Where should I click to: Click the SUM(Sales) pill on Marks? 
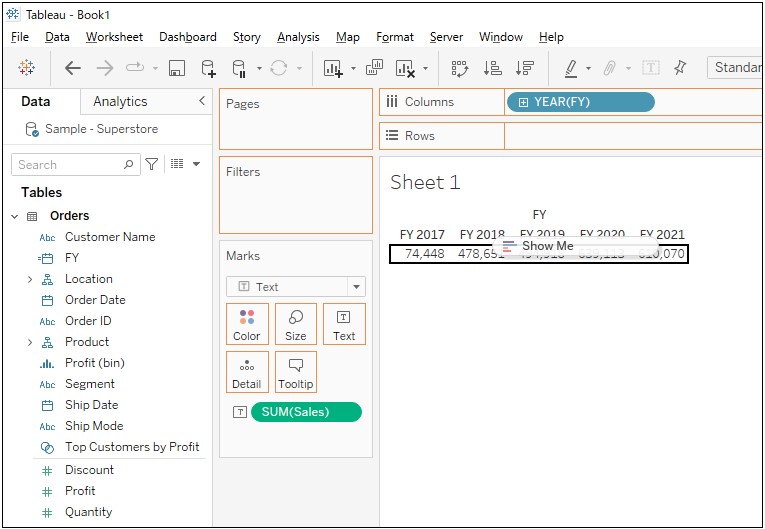pos(306,412)
